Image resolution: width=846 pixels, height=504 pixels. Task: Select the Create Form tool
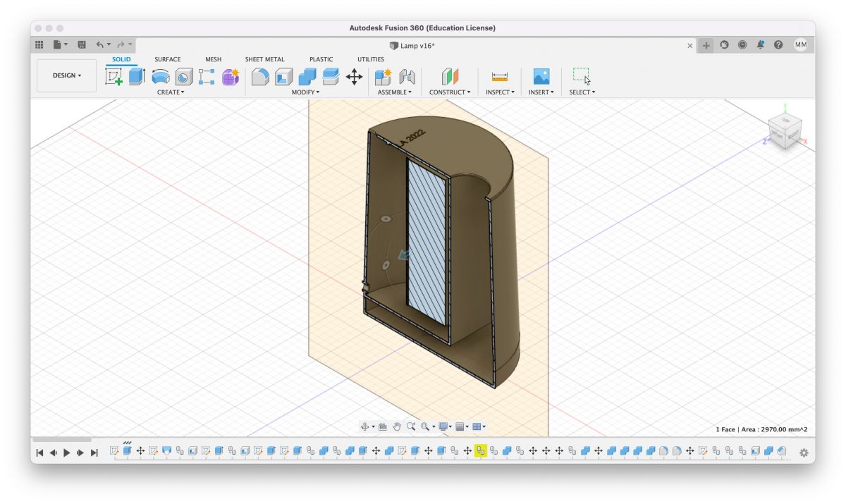[x=231, y=77]
